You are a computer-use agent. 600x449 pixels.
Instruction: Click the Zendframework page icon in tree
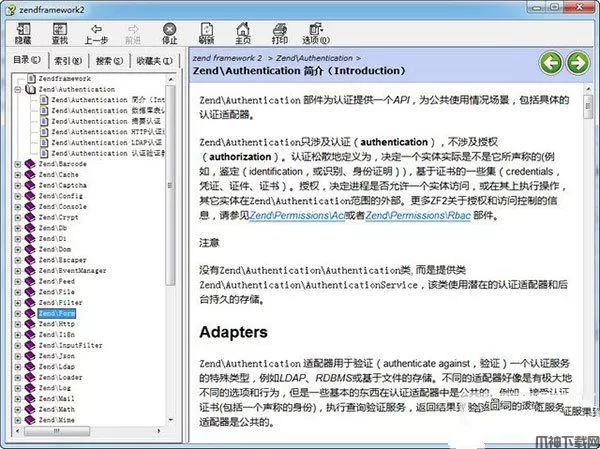tap(31, 78)
